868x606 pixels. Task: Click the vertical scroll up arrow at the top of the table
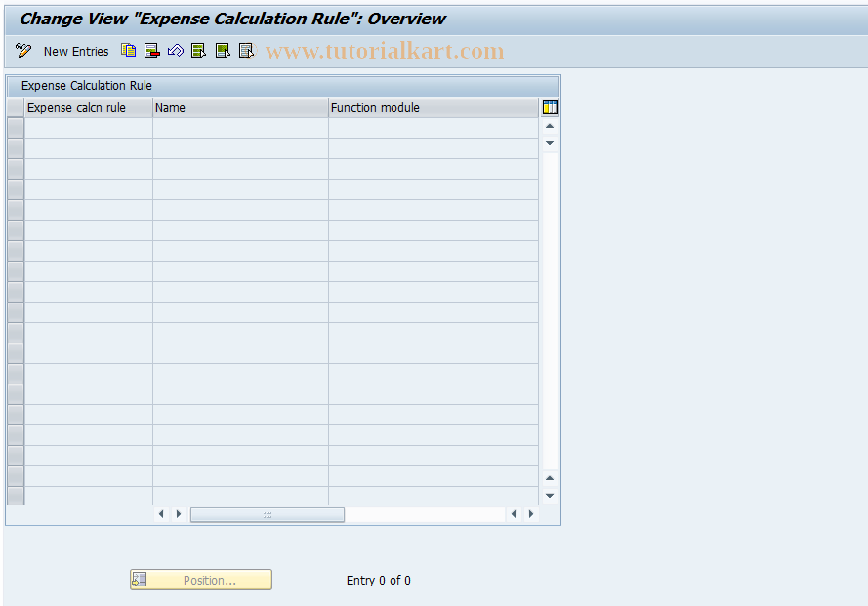pyautogui.click(x=550, y=126)
